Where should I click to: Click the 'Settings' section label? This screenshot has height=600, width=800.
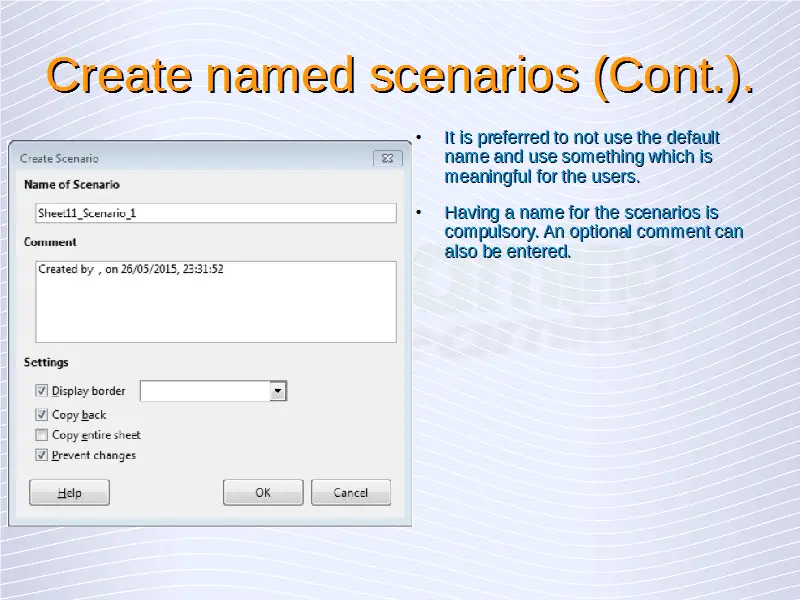tap(46, 362)
